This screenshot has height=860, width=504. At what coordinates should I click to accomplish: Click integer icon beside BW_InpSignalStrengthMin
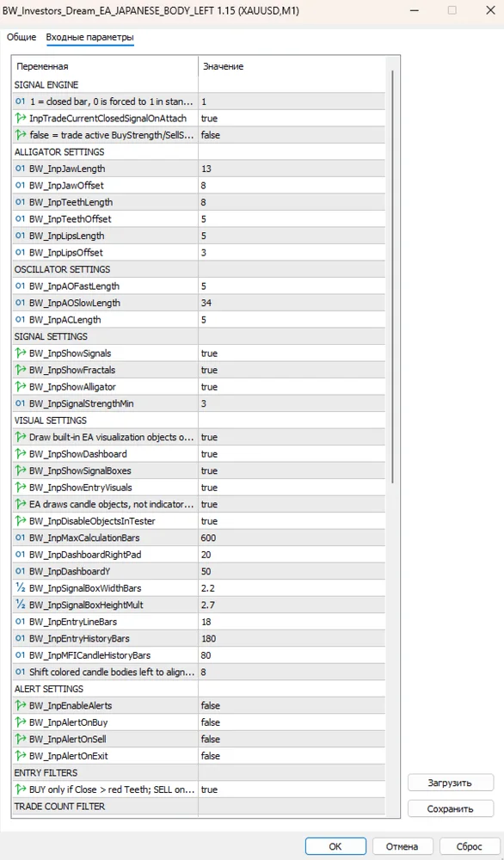coord(21,403)
